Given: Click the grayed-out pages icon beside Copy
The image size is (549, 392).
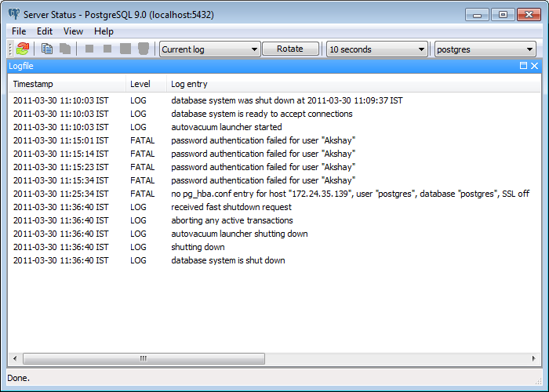Looking at the screenshot, I should pos(65,49).
